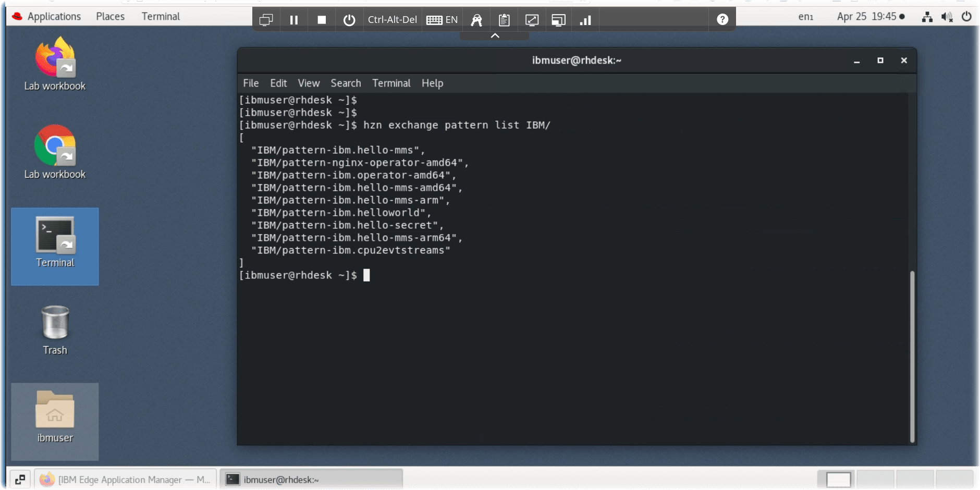Viewport: 980px width, 490px height.
Task: Open the Trash desktop icon
Action: (x=55, y=330)
